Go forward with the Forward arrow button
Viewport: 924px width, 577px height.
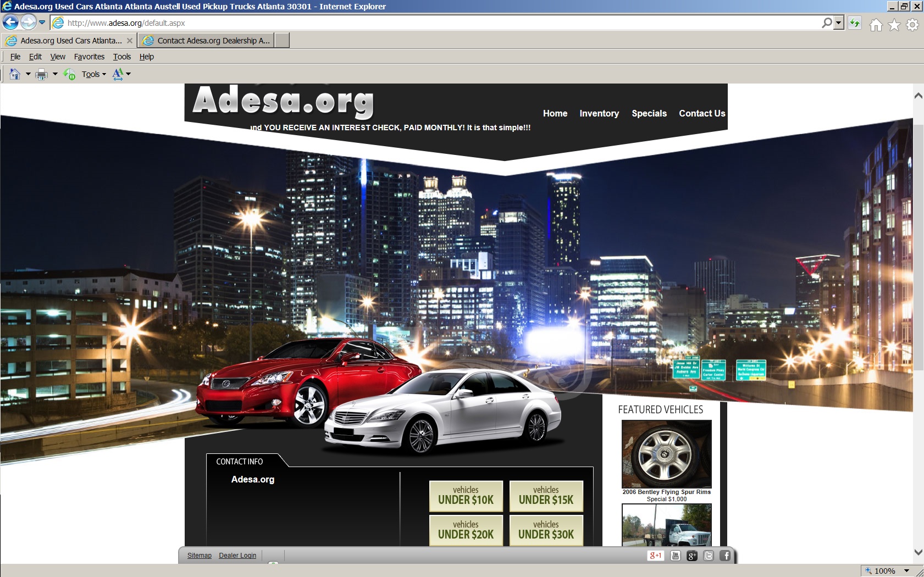coord(28,23)
